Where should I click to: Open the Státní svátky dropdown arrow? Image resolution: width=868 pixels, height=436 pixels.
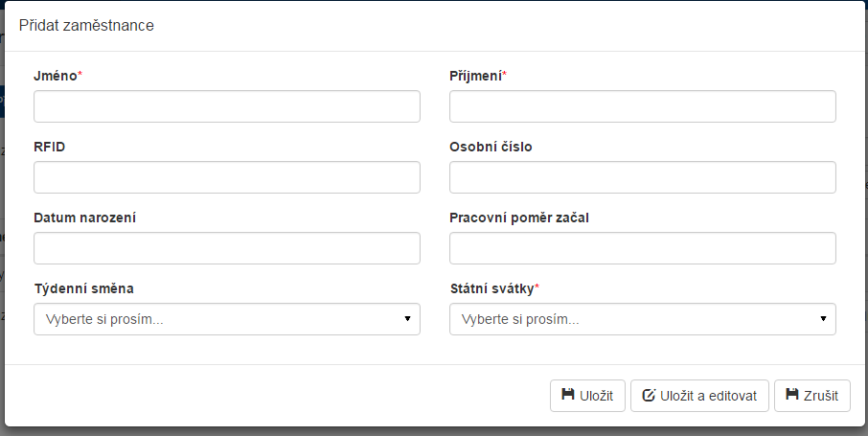point(823,319)
